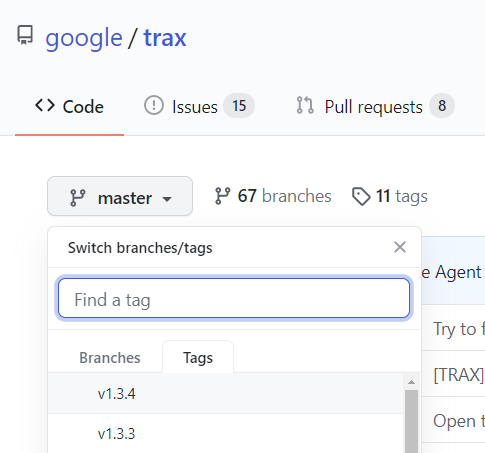Click the Pull requests merge icon
Viewport: 485px width, 453px height.
coord(305,105)
